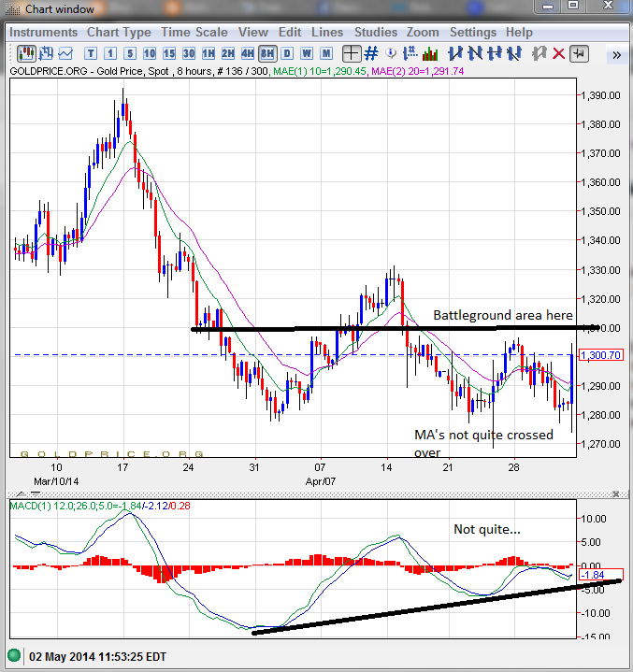Screen dimensions: 633x672
Task: Click the 'Battleground area here' annotation
Action: [503, 315]
